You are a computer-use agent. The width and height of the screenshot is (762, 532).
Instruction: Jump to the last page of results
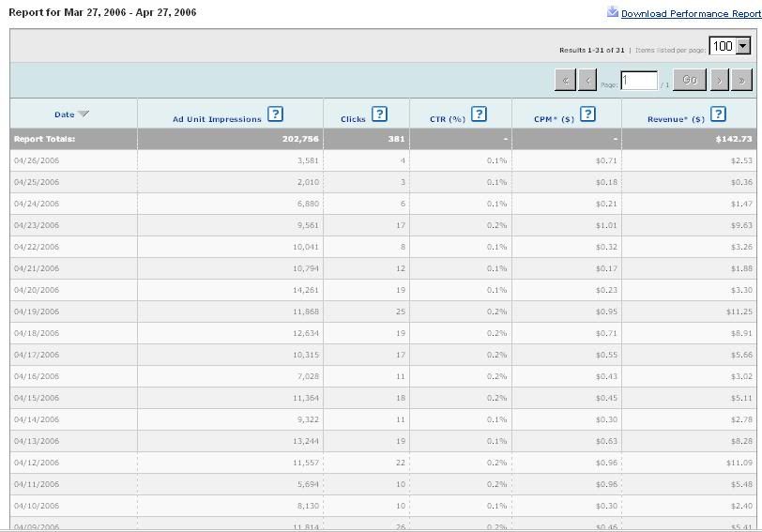coord(742,81)
